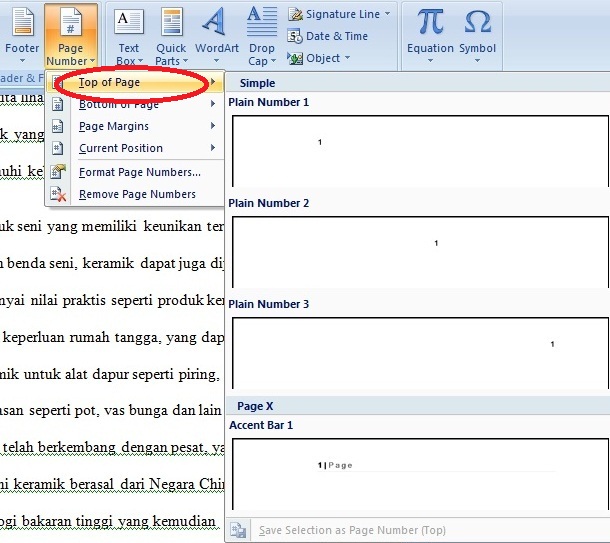Open the Footer dropdown arrow

coord(22,61)
